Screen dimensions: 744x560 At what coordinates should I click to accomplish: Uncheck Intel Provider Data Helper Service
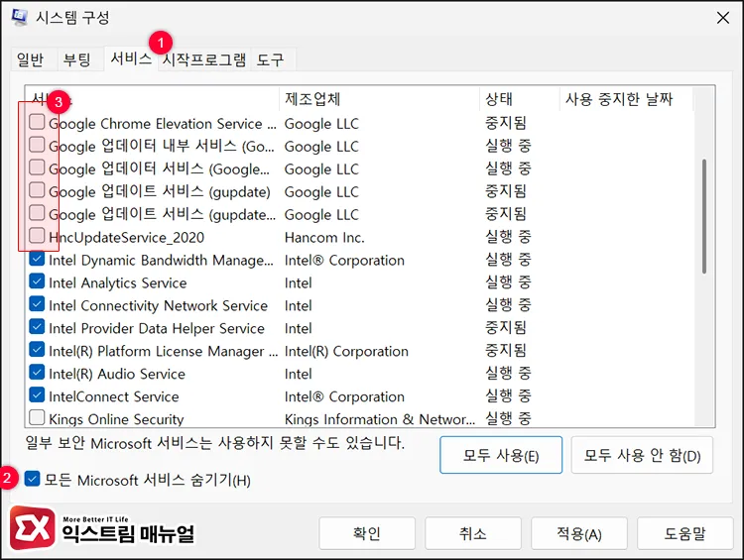[37, 327]
